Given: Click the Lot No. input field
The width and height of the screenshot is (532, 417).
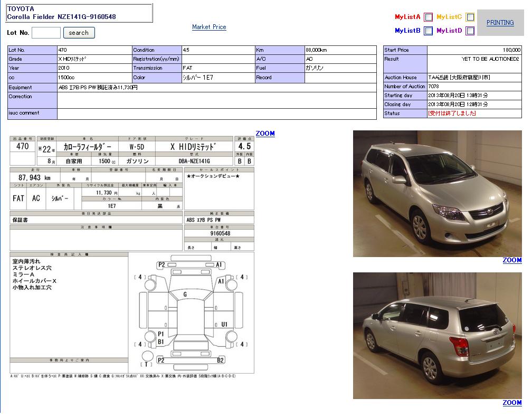Looking at the screenshot, I should point(46,33).
